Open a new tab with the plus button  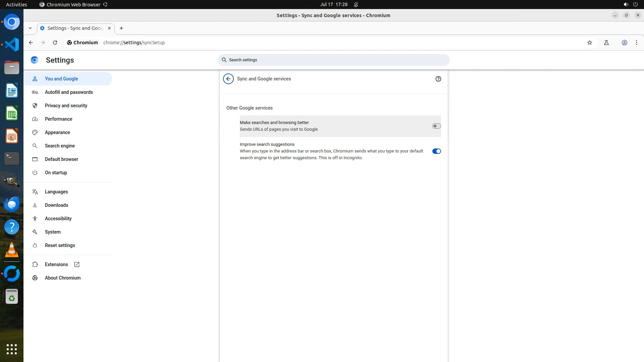pyautogui.click(x=121, y=28)
